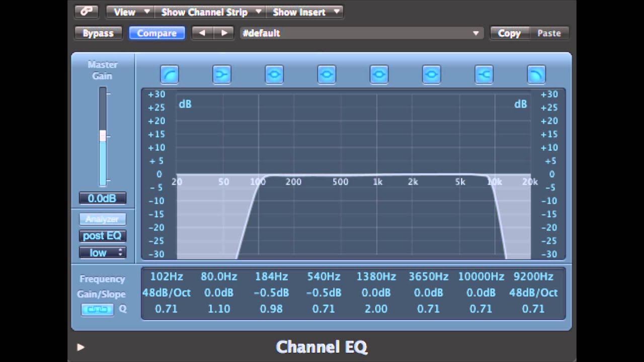Click the 0.71 Q value under 9200Hz

[533, 309]
